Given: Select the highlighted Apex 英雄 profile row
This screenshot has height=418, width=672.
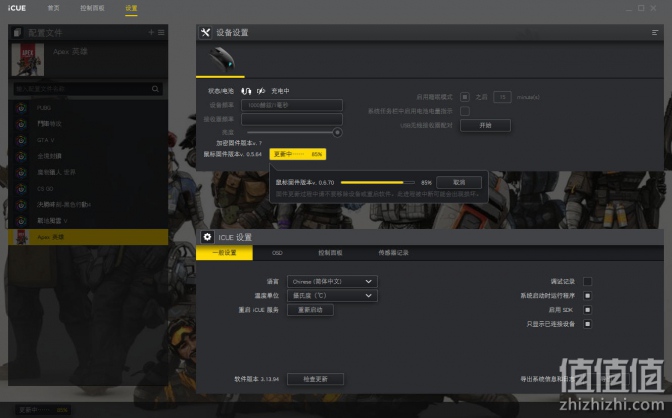Looking at the screenshot, I should (x=88, y=237).
